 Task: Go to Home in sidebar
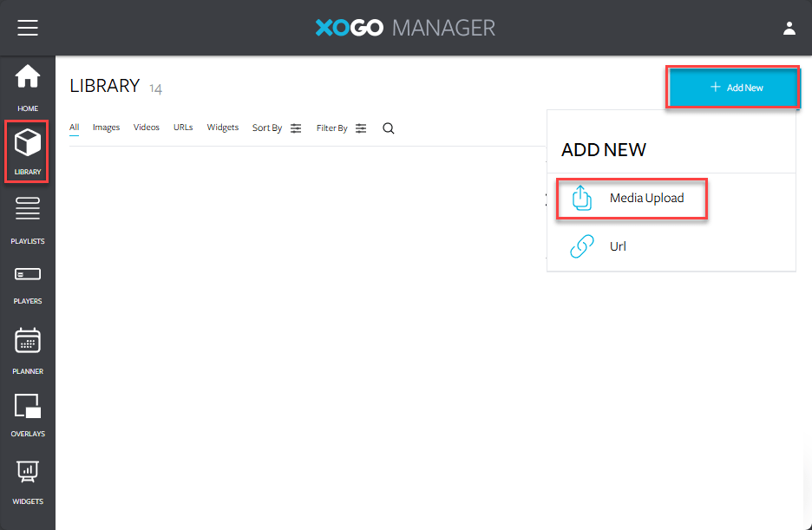point(28,87)
